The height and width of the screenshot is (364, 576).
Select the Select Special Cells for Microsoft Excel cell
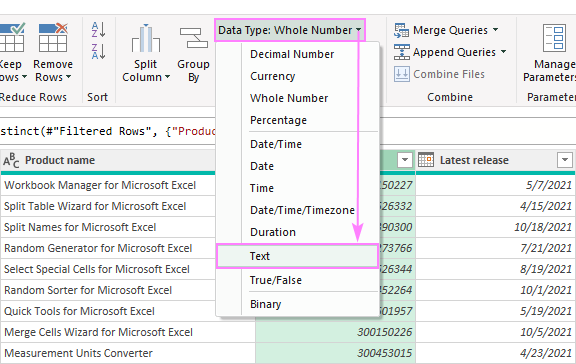[108, 269]
